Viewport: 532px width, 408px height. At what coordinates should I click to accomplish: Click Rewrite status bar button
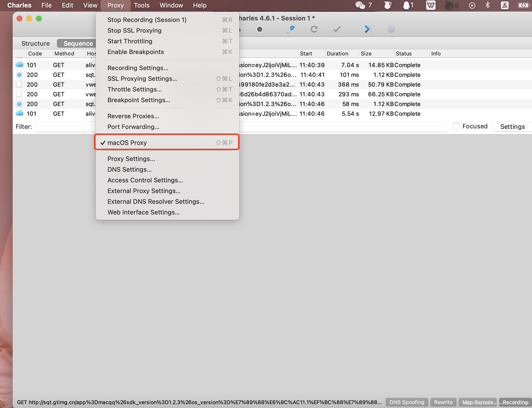(x=443, y=402)
